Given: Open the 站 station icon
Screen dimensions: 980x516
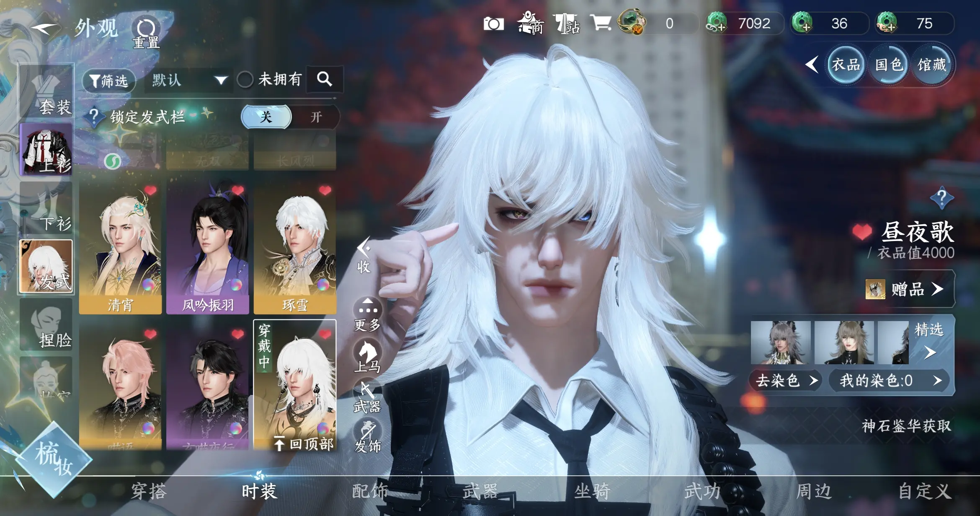Looking at the screenshot, I should coord(566,23).
